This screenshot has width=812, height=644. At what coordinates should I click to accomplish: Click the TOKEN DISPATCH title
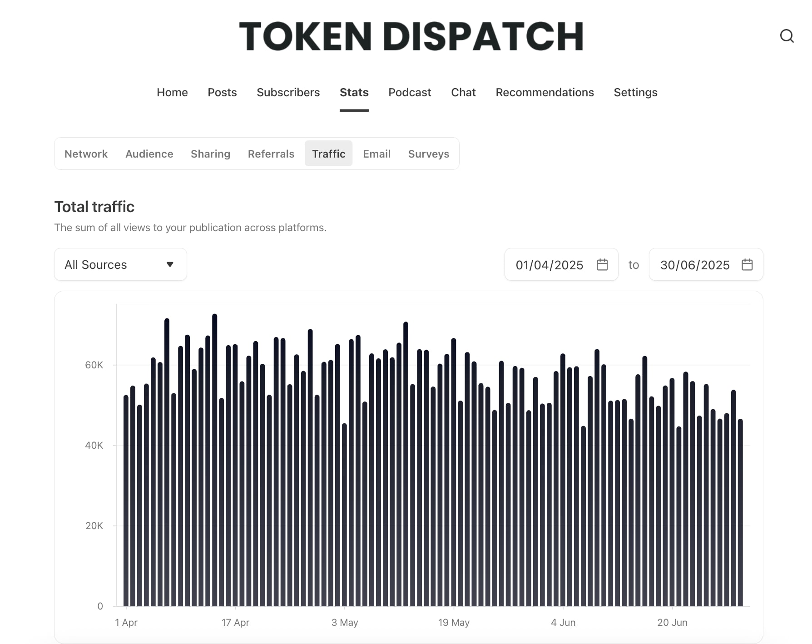click(x=411, y=36)
